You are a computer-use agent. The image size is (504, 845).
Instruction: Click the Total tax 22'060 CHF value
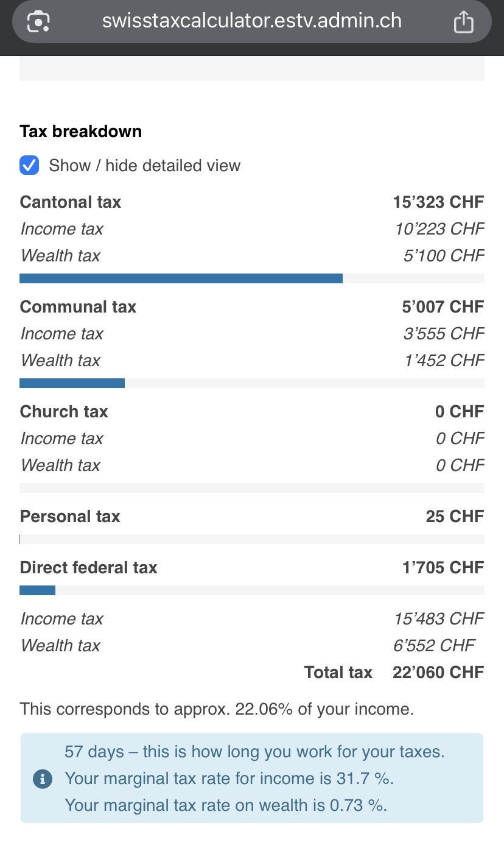438,673
